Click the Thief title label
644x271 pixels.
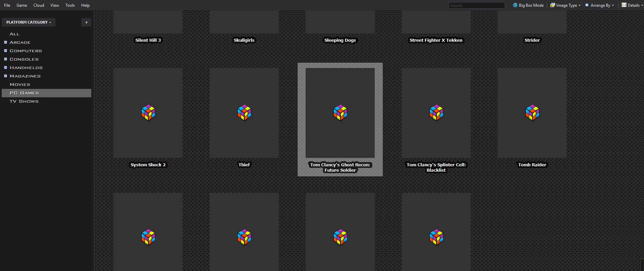[x=244, y=165]
